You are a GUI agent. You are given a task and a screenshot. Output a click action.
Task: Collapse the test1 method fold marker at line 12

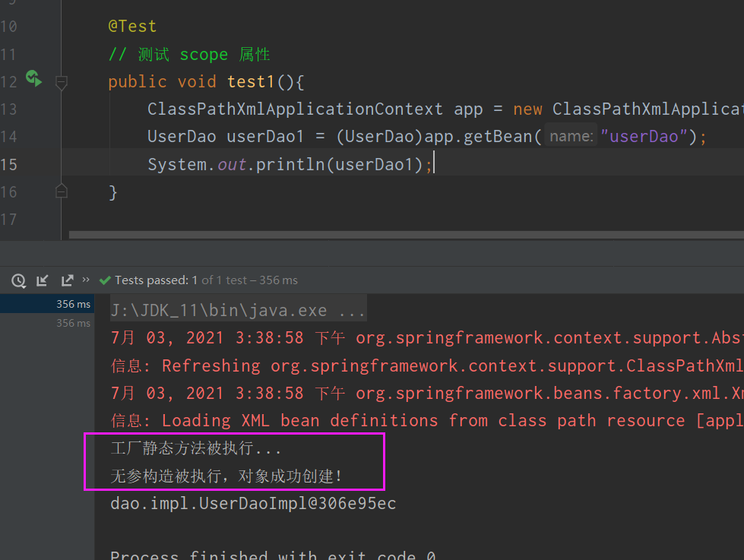pos(62,83)
